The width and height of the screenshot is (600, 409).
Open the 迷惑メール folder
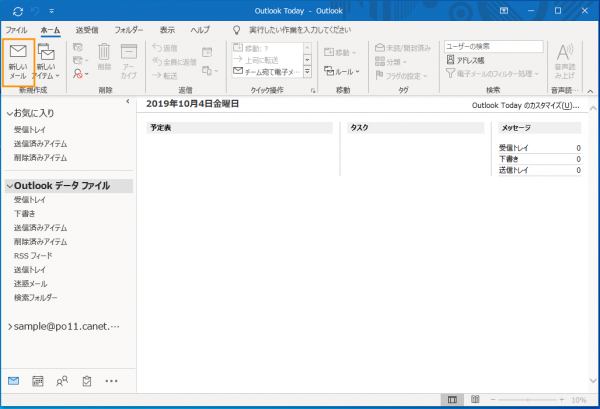coord(31,284)
